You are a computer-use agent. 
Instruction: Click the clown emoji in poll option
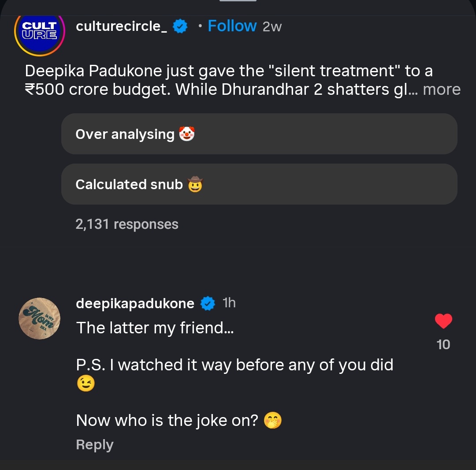coord(187,134)
